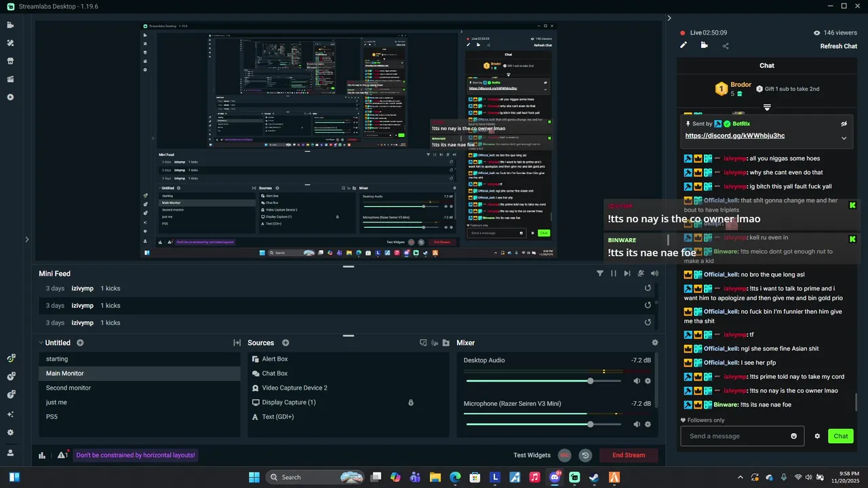Add a new scene with plus icon
The width and height of the screenshot is (868, 488).
click(80, 343)
